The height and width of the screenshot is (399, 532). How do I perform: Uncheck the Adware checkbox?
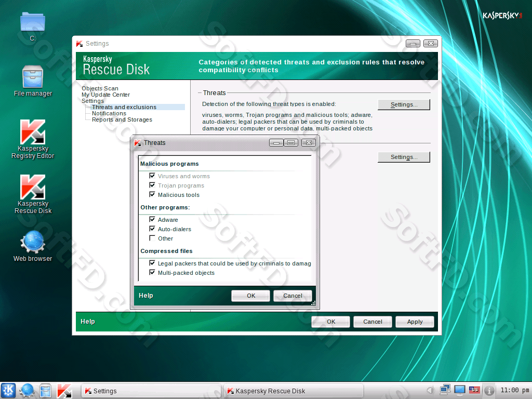coord(152,219)
